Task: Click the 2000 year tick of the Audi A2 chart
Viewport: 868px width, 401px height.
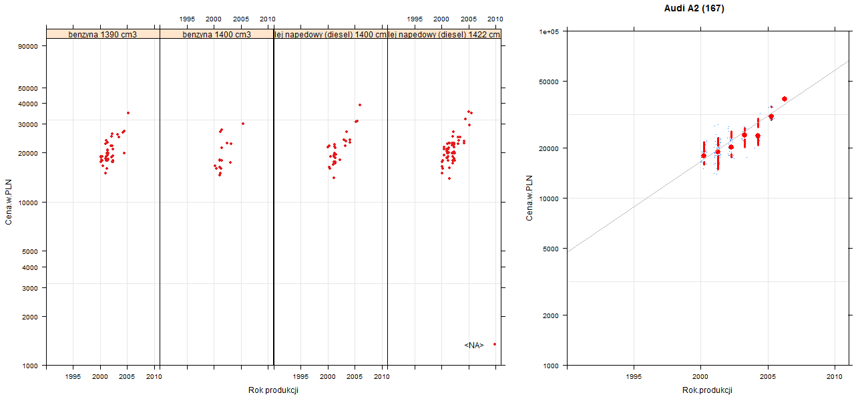Action: (x=701, y=377)
